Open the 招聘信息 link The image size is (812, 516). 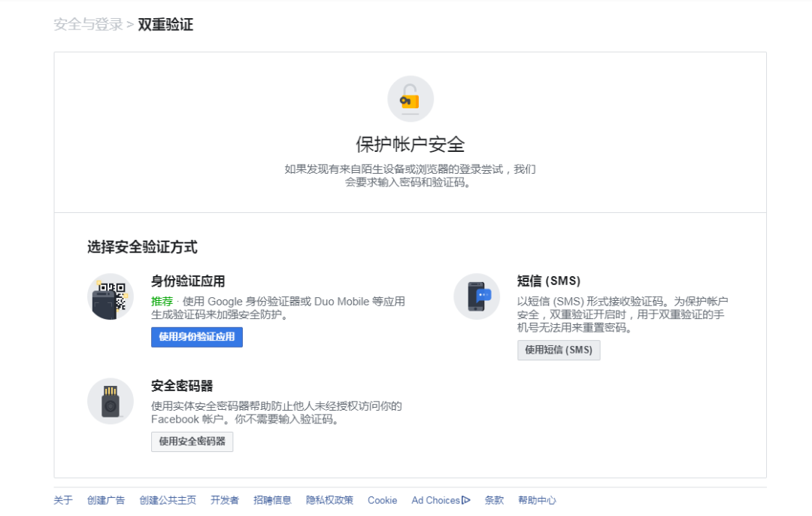[272, 499]
